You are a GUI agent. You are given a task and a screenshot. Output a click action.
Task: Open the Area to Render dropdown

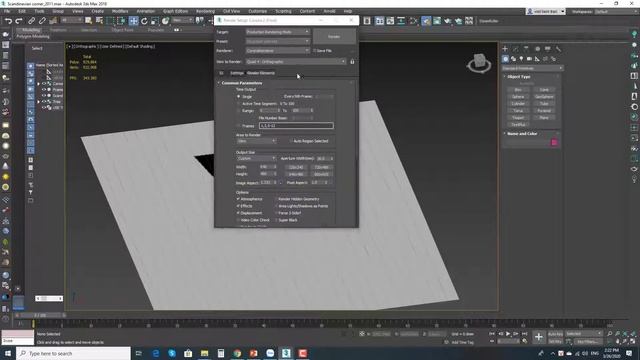[x=256, y=141]
